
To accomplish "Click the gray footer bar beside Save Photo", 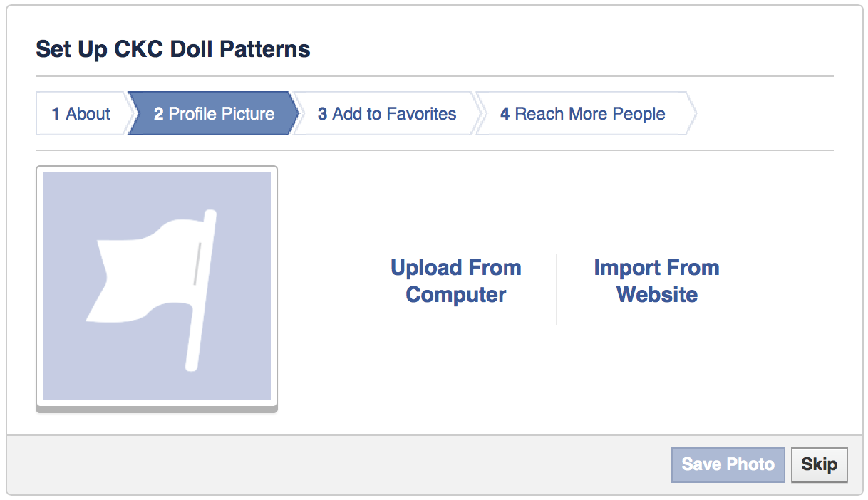I will coord(339,464).
